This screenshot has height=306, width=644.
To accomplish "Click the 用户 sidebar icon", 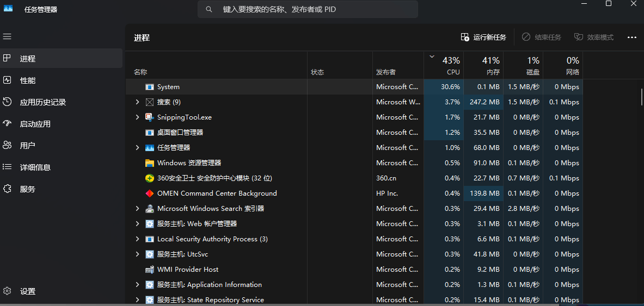I will pyautogui.click(x=7, y=145).
